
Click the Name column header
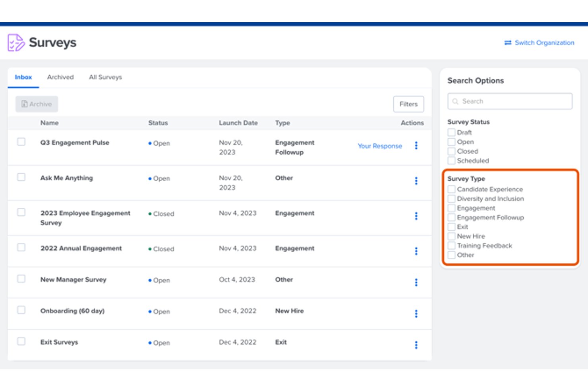pyautogui.click(x=49, y=123)
